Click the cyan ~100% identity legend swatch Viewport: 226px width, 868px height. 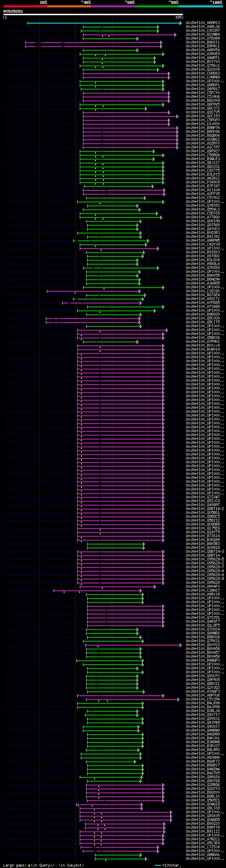click(x=200, y=6)
